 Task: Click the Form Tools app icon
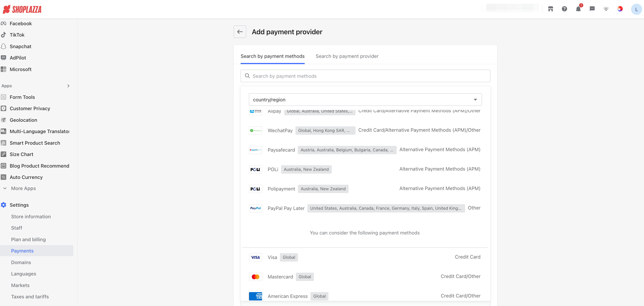[x=3, y=97]
